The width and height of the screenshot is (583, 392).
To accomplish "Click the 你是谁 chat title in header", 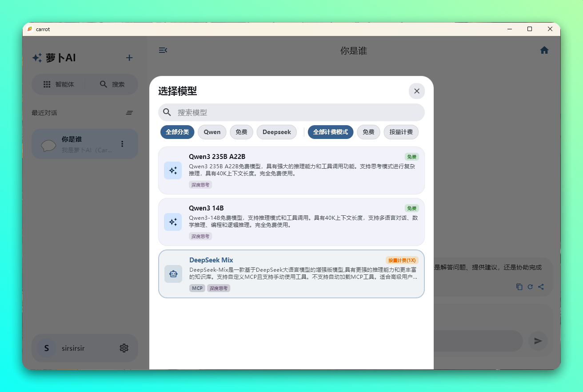I will pos(354,51).
